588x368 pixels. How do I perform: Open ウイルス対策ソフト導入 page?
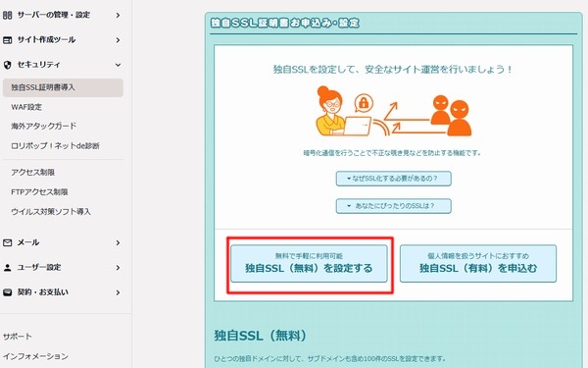[x=51, y=211]
